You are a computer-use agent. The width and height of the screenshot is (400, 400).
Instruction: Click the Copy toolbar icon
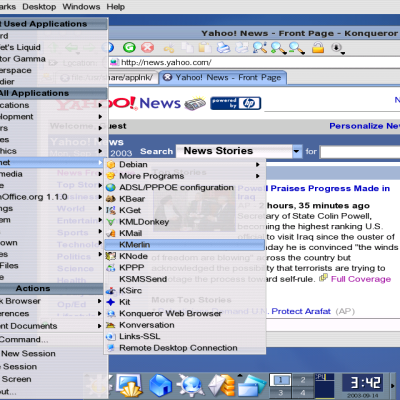click(188, 48)
